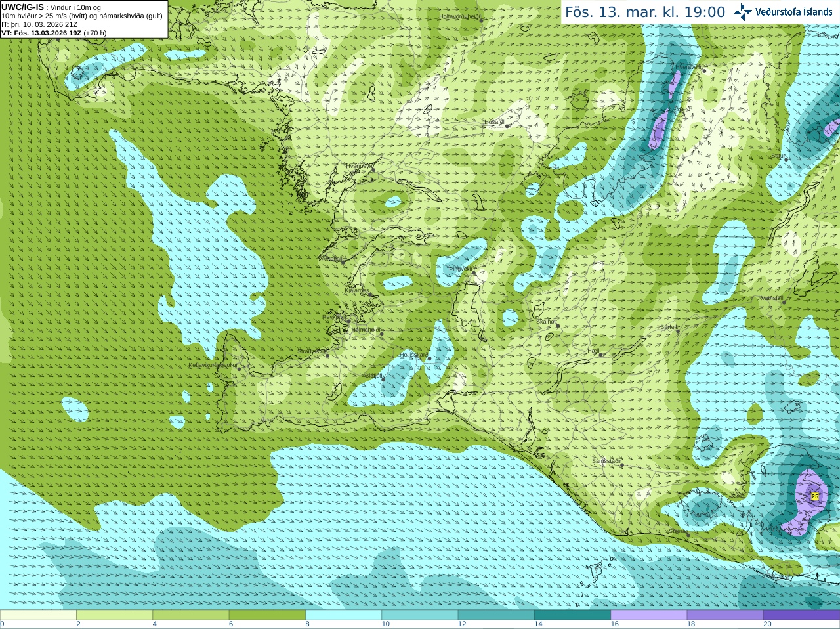Click the Búrfell station label
Viewport: 840px width, 629px height.
669,326
